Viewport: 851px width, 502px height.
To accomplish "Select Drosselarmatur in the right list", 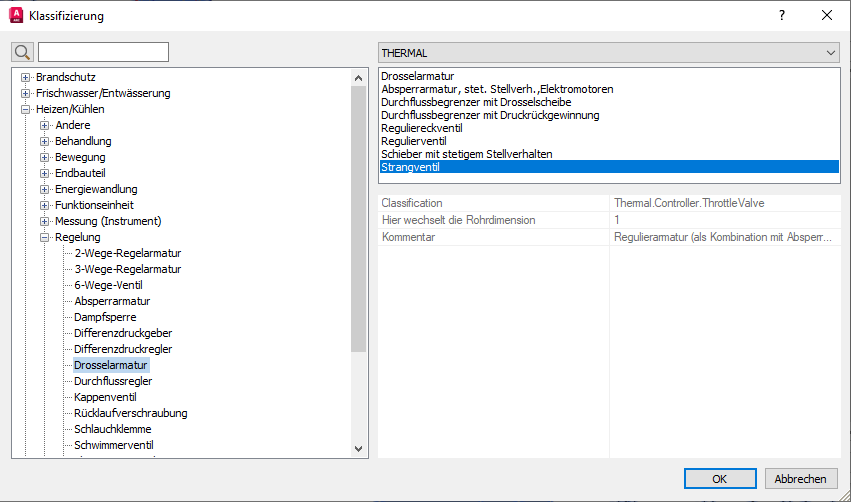I will click(417, 76).
